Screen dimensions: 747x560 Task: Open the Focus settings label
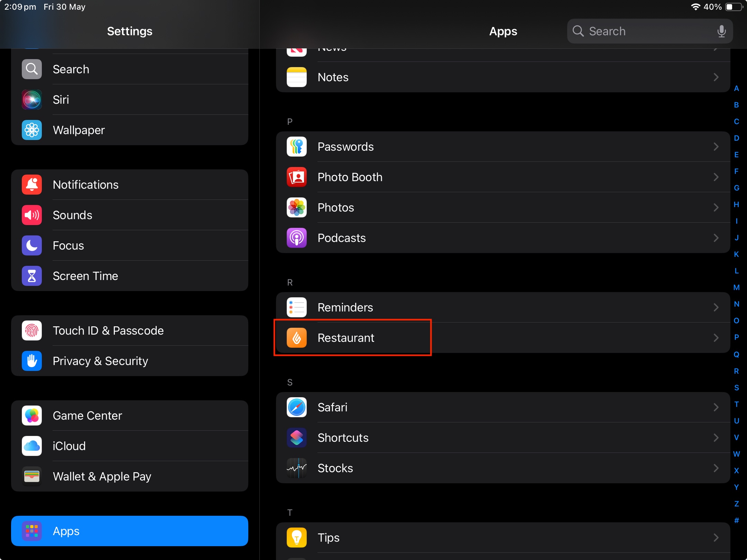(x=68, y=245)
